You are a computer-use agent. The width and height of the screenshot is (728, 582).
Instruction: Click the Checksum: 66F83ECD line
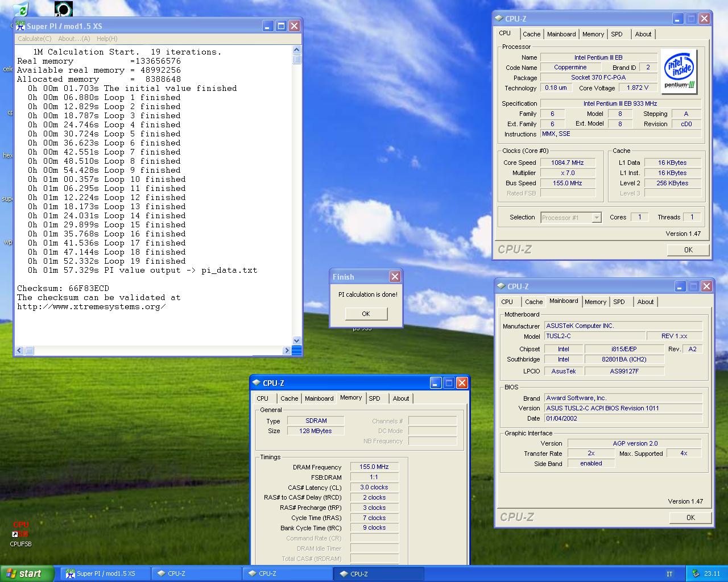63,288
